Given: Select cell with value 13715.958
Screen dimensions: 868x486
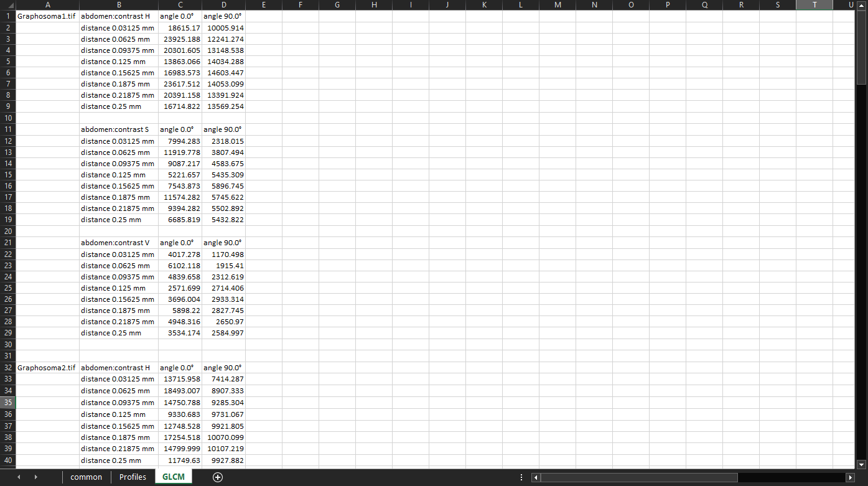Looking at the screenshot, I should click(x=180, y=379).
